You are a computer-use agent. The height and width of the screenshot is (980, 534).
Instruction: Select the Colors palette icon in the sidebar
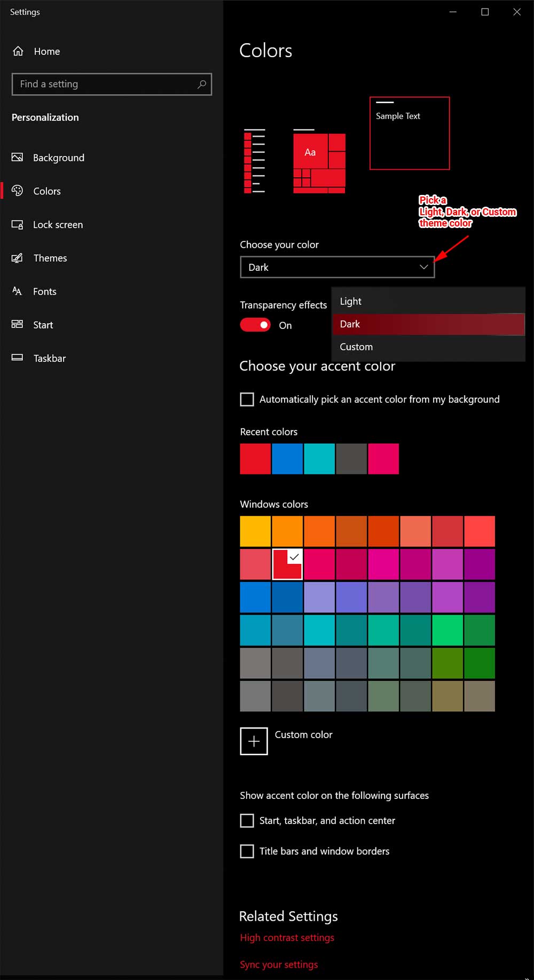[18, 191]
